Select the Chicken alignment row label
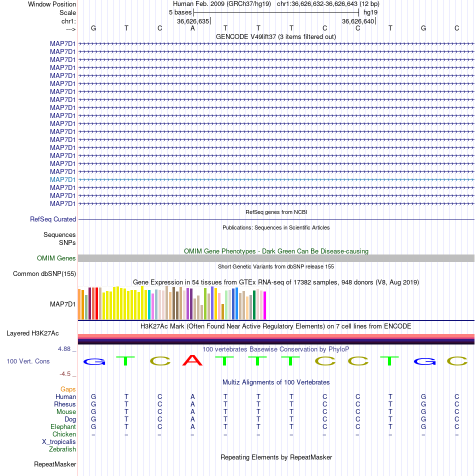Image resolution: width=475 pixels, height=476 pixels. 64,434
